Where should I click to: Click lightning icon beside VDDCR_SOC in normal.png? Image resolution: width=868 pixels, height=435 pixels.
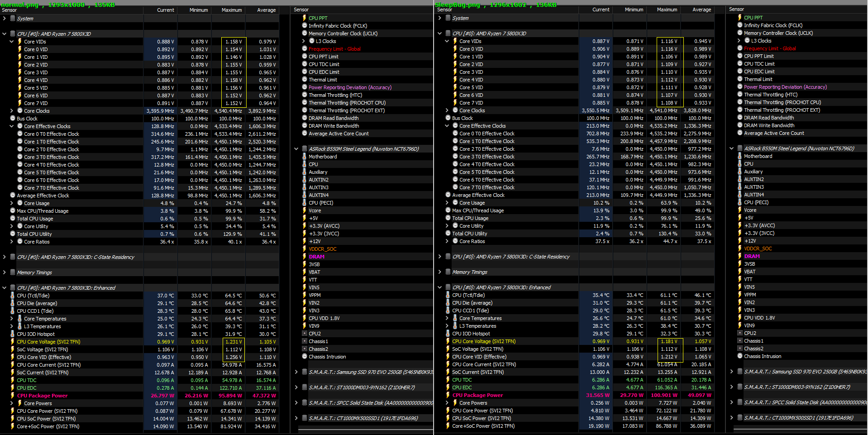coord(305,249)
